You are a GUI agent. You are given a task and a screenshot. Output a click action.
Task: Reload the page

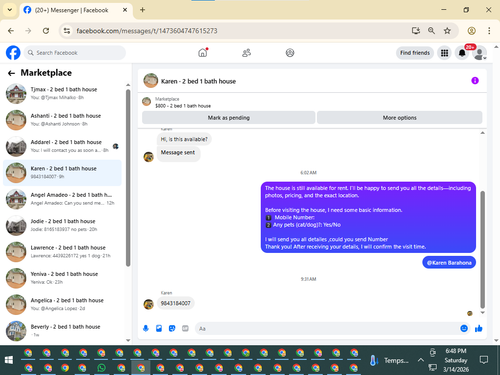point(46,31)
